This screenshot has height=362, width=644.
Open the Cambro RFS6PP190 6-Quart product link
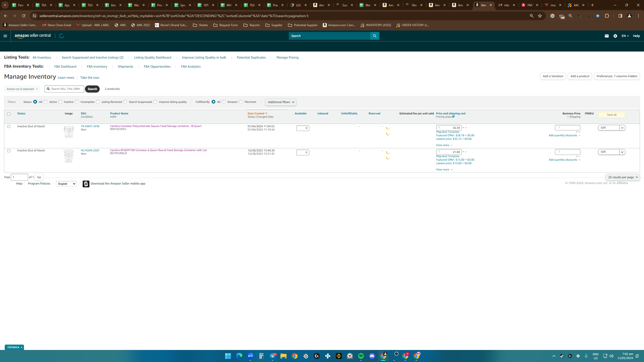[158, 150]
